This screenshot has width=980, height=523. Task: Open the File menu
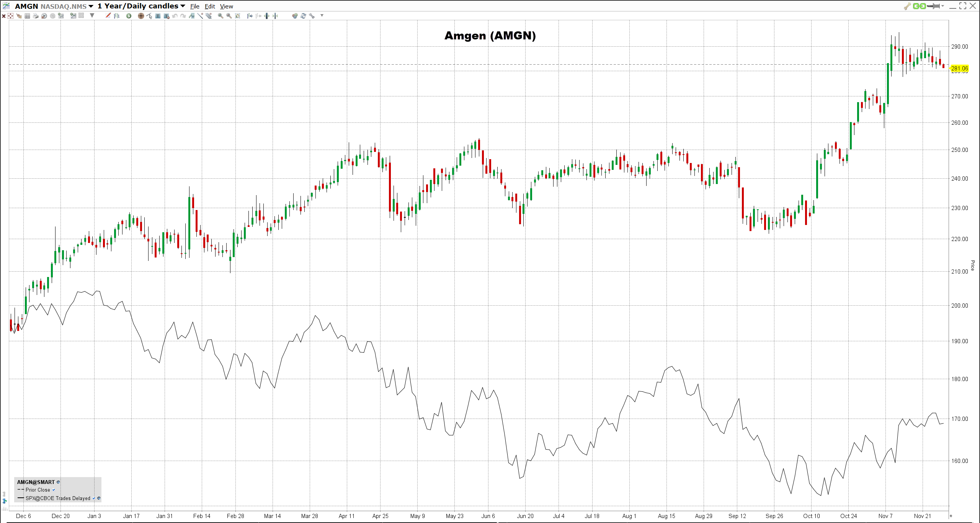pos(195,6)
